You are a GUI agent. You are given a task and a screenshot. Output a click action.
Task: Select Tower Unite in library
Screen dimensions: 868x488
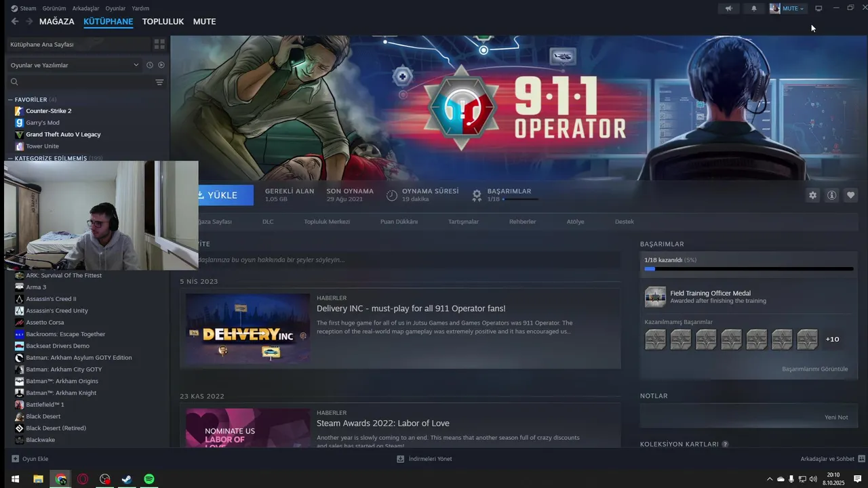(42, 146)
